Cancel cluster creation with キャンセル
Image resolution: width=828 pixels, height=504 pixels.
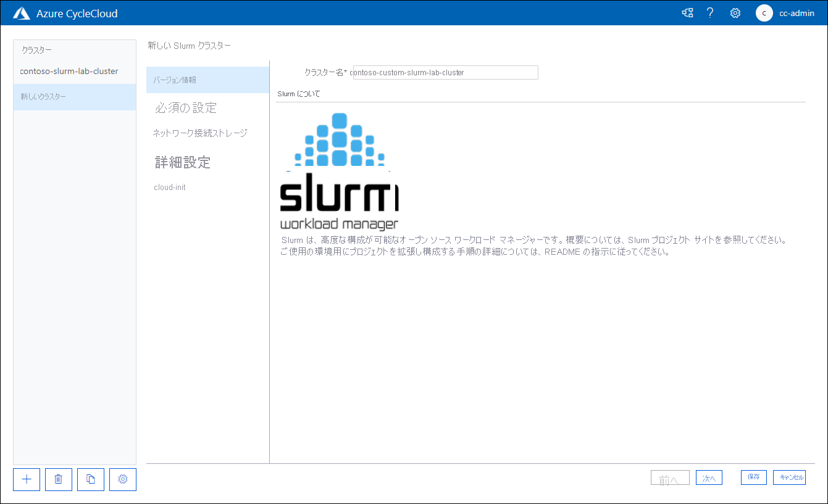(789, 477)
